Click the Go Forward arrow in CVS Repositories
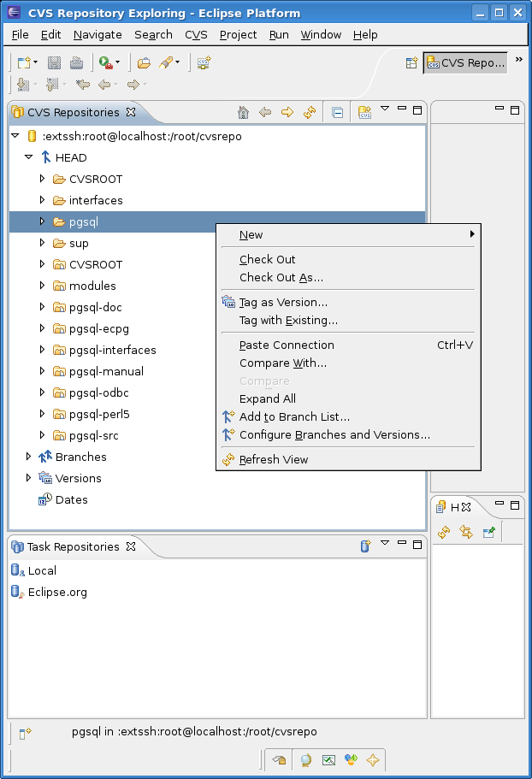The width and height of the screenshot is (532, 779). pos(287,112)
